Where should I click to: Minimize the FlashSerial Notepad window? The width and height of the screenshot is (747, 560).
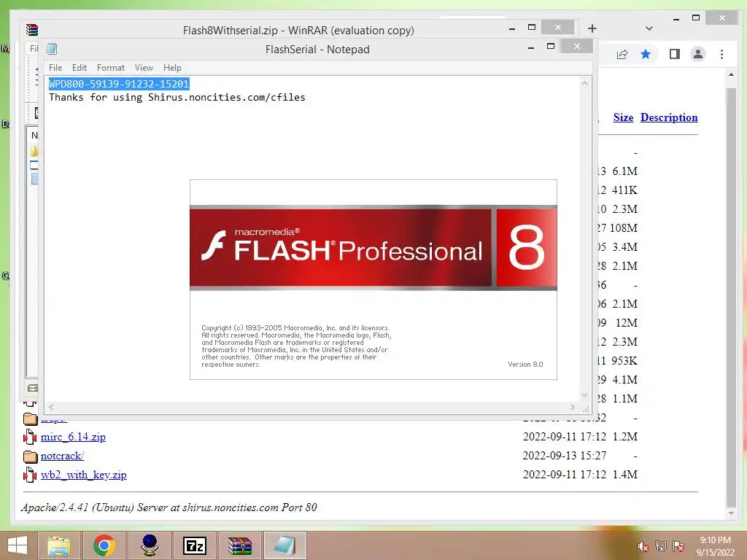pos(531,47)
